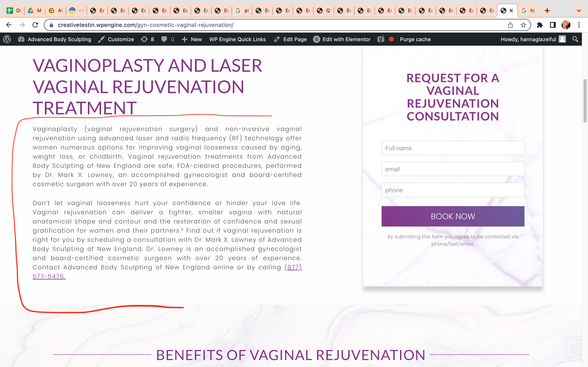588x367 pixels.
Task: Click the share icon in address bar
Action: coord(510,25)
